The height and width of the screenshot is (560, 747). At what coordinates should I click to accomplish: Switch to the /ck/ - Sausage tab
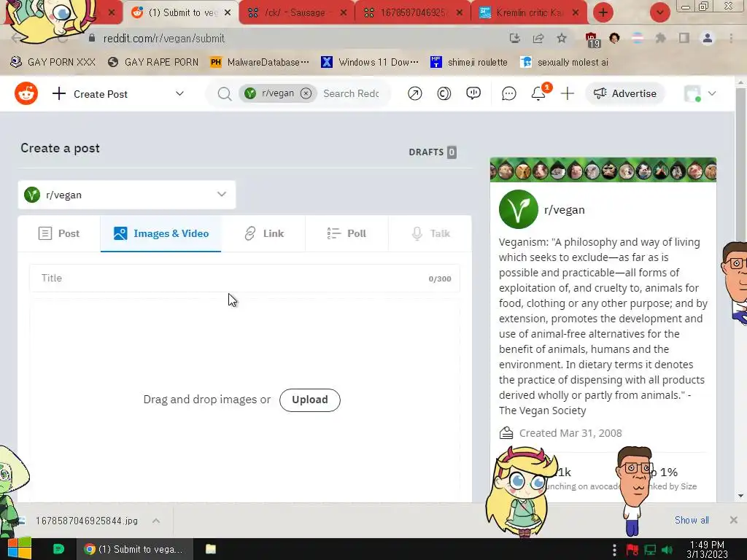295,13
